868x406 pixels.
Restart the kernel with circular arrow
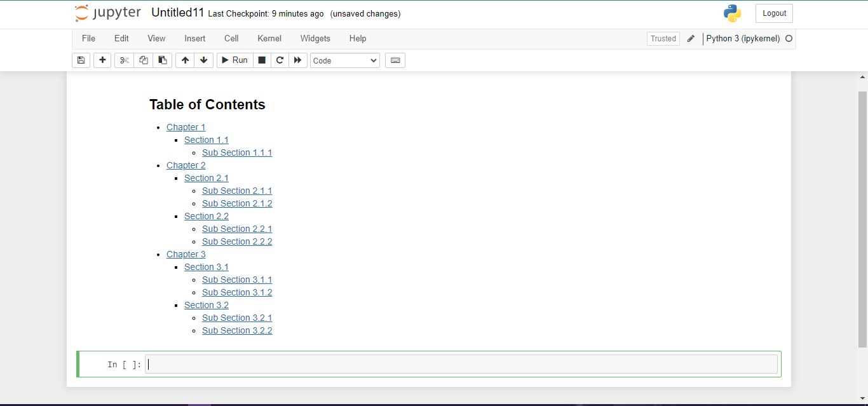tap(279, 60)
